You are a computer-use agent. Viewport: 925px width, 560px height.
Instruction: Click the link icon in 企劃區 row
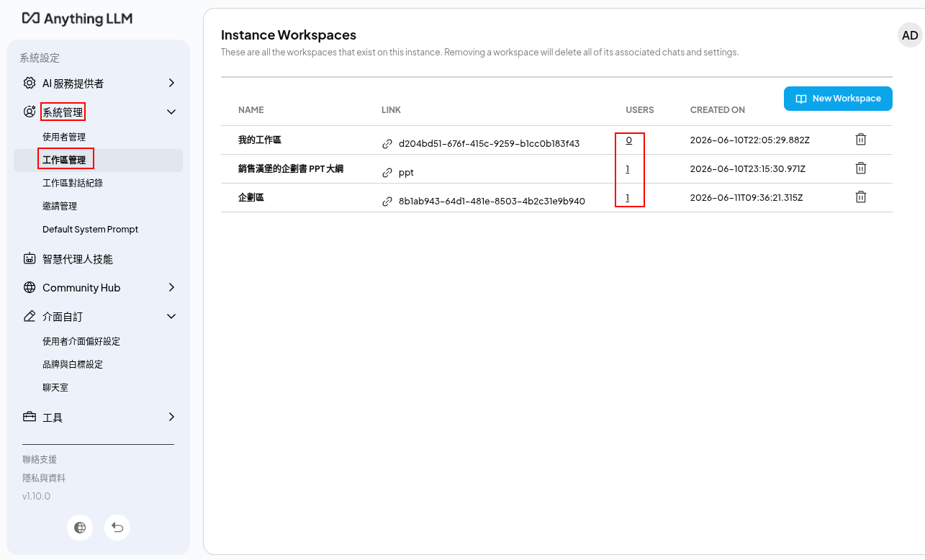pyautogui.click(x=387, y=202)
